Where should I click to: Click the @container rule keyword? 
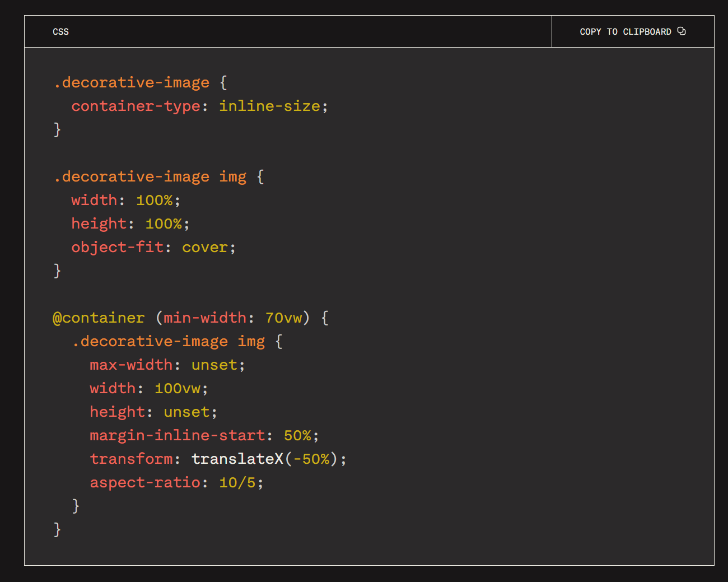point(99,318)
